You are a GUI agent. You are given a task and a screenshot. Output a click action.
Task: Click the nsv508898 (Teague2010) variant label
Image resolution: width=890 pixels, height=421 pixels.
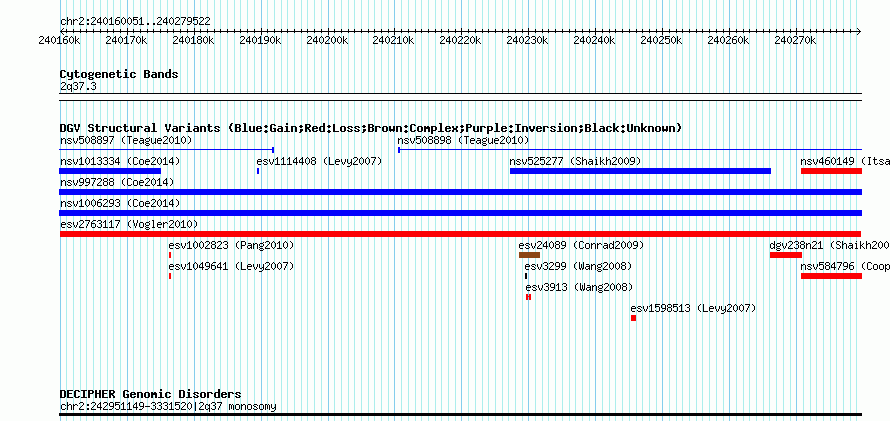463,140
